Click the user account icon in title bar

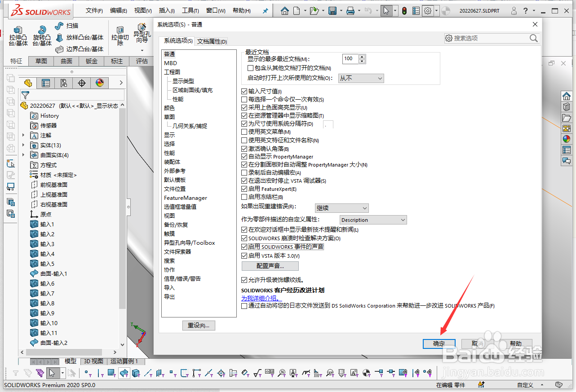click(514, 11)
